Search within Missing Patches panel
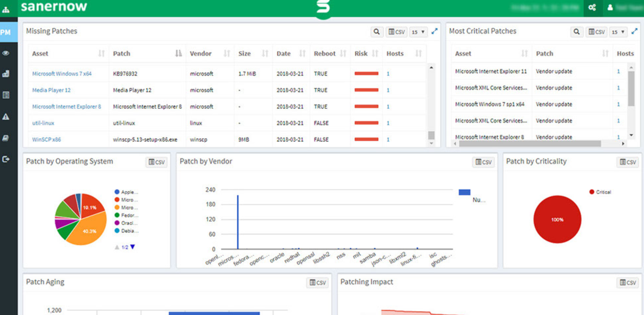 (376, 32)
